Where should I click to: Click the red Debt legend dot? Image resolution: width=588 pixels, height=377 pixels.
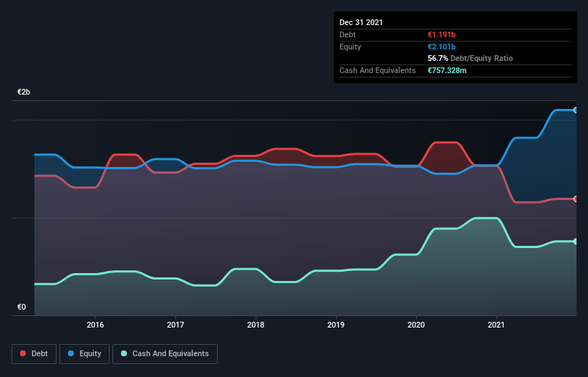point(23,353)
